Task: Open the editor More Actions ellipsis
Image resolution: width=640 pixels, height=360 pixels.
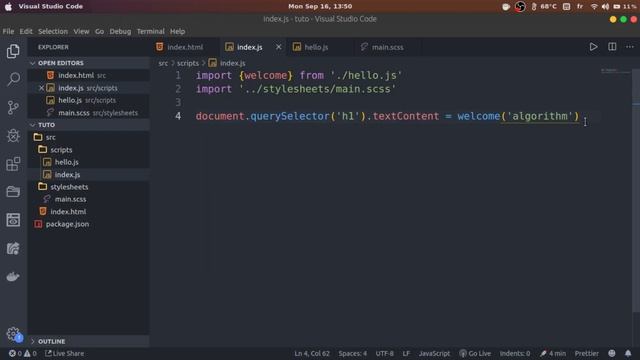Action: 630,47
